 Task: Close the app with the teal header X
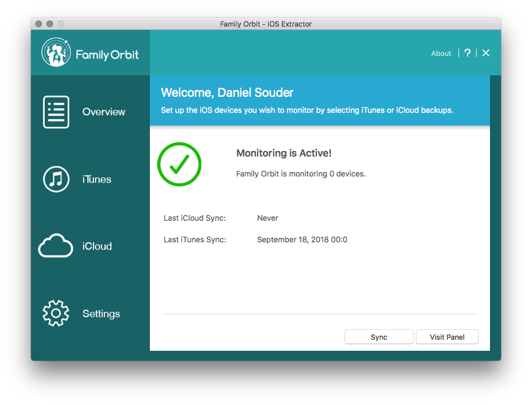(486, 53)
